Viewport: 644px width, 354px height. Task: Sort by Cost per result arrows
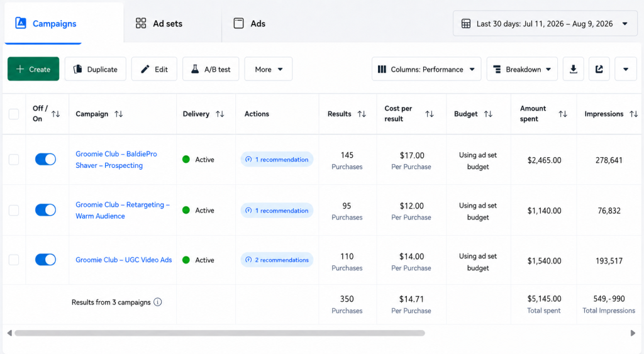pyautogui.click(x=430, y=114)
